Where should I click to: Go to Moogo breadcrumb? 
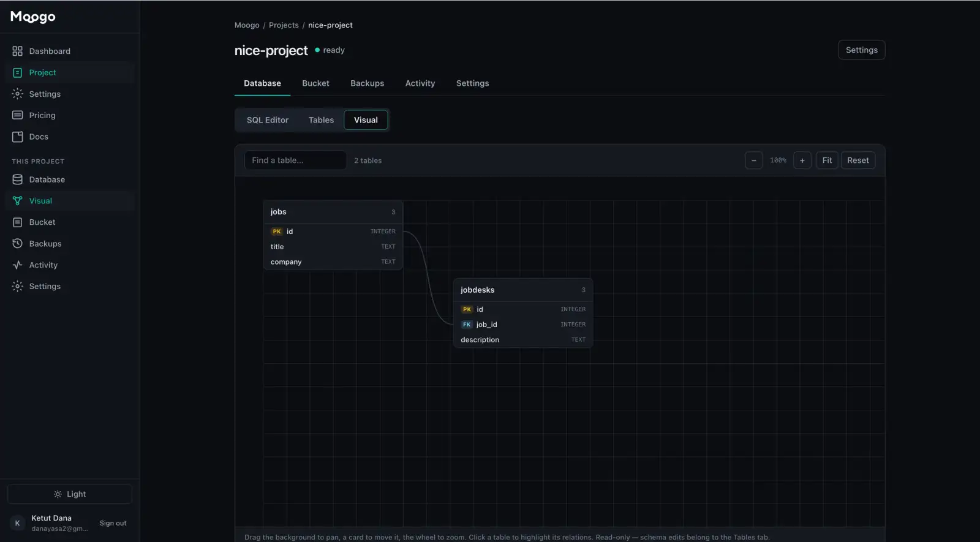(x=247, y=25)
